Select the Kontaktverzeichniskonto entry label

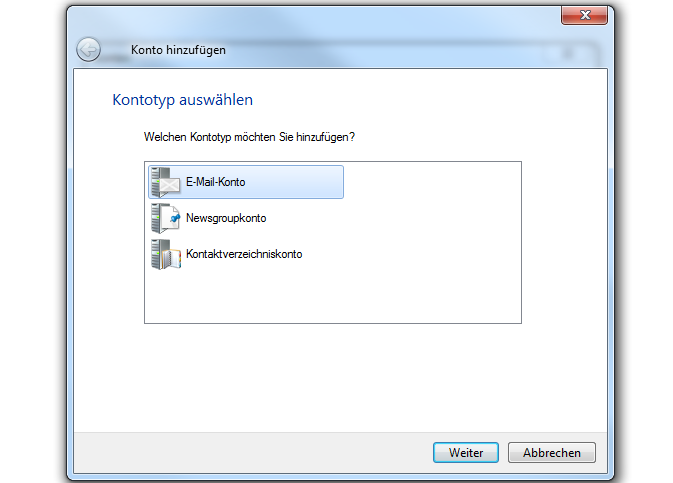tap(244, 254)
